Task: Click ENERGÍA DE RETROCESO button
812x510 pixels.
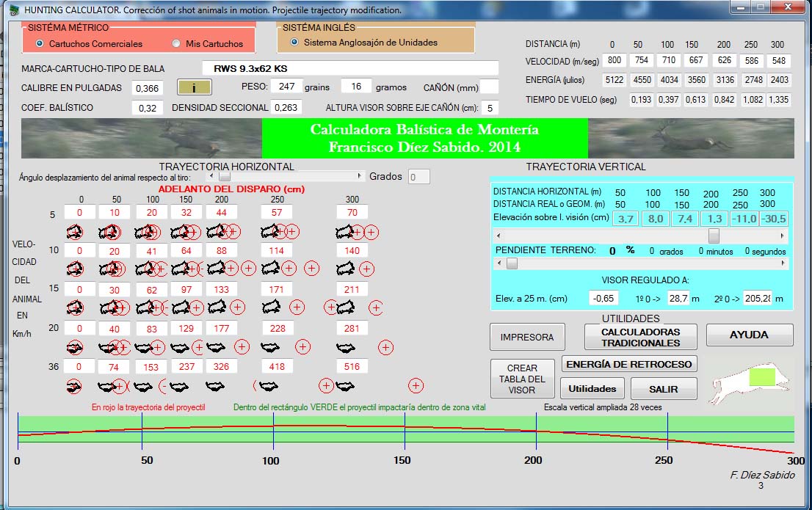Action: coord(629,364)
